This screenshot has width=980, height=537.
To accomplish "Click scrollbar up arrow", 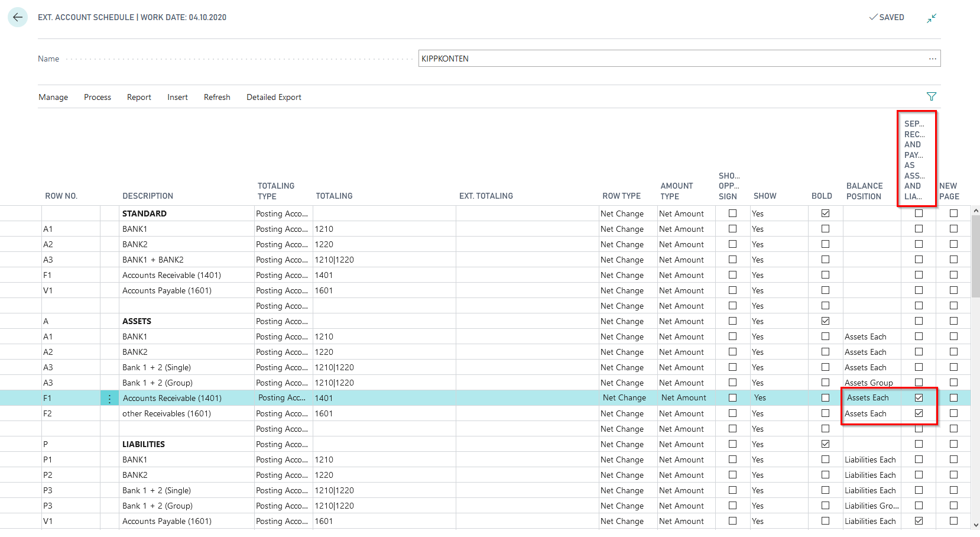I will [x=975, y=210].
